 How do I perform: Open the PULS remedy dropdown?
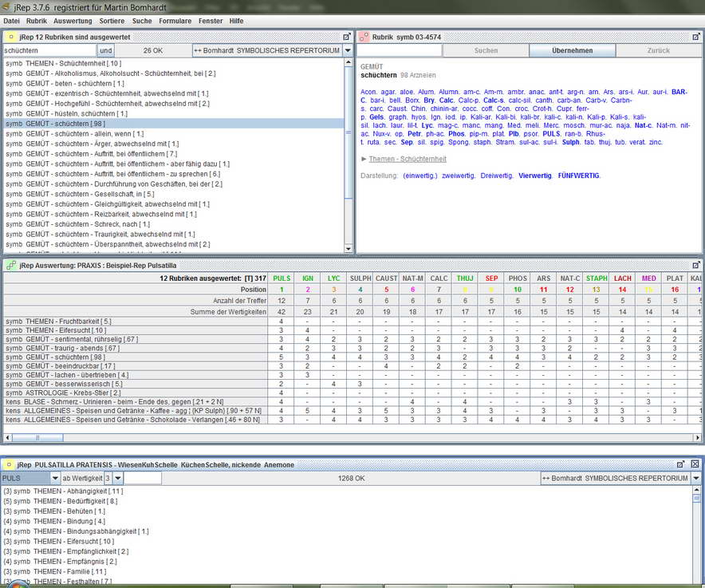pos(55,478)
